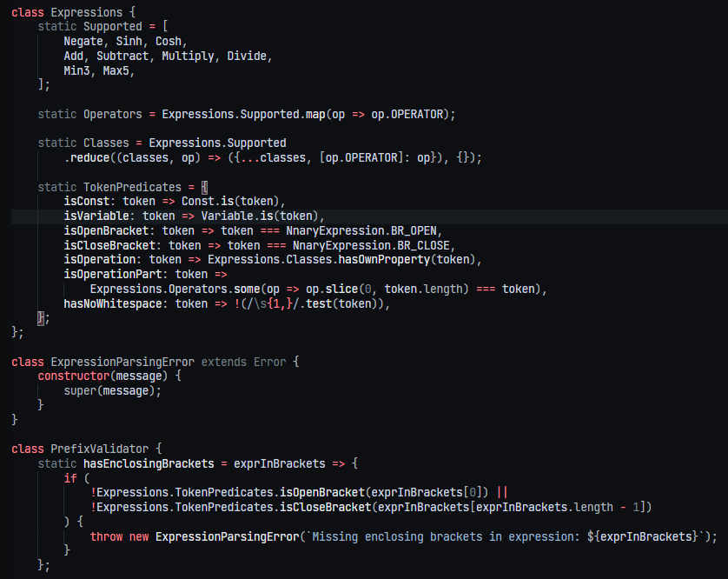This screenshot has width=728, height=579.
Task: Click the class name ExpressionParsingError in its declaration
Action: tap(122, 363)
